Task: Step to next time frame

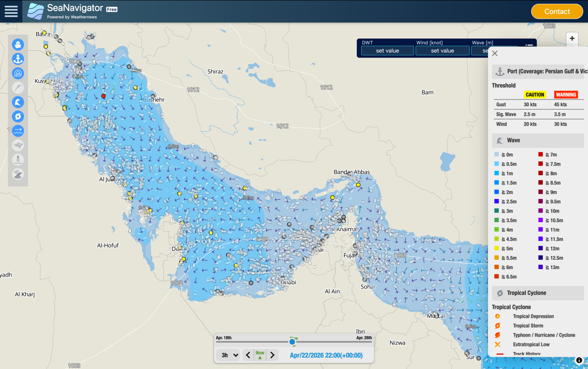Action: click(x=272, y=355)
